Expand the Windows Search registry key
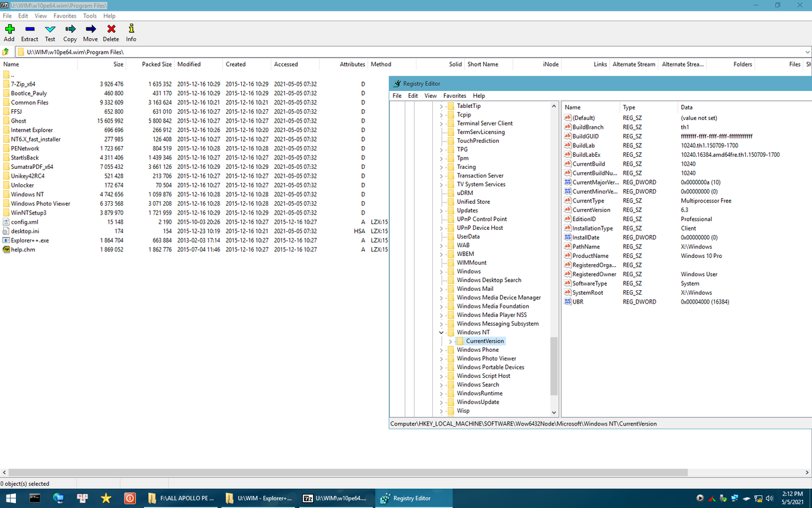Screen dimensions: 812x508 441,384
